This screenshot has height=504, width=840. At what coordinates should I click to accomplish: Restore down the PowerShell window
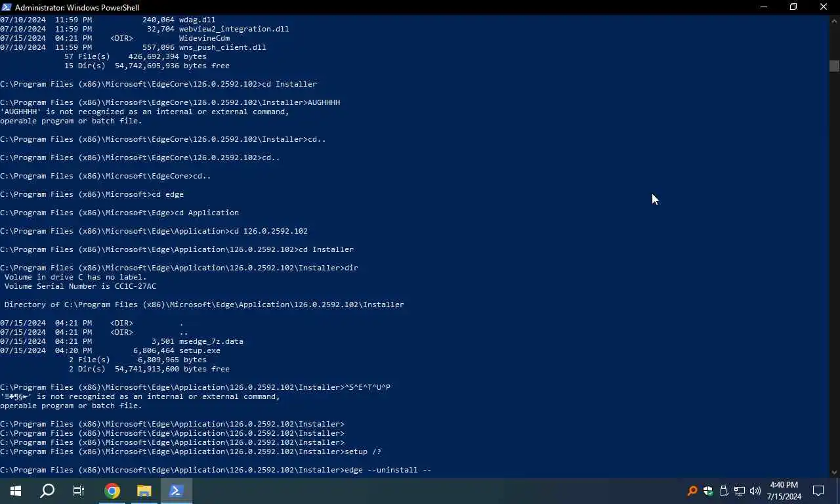coord(793,7)
